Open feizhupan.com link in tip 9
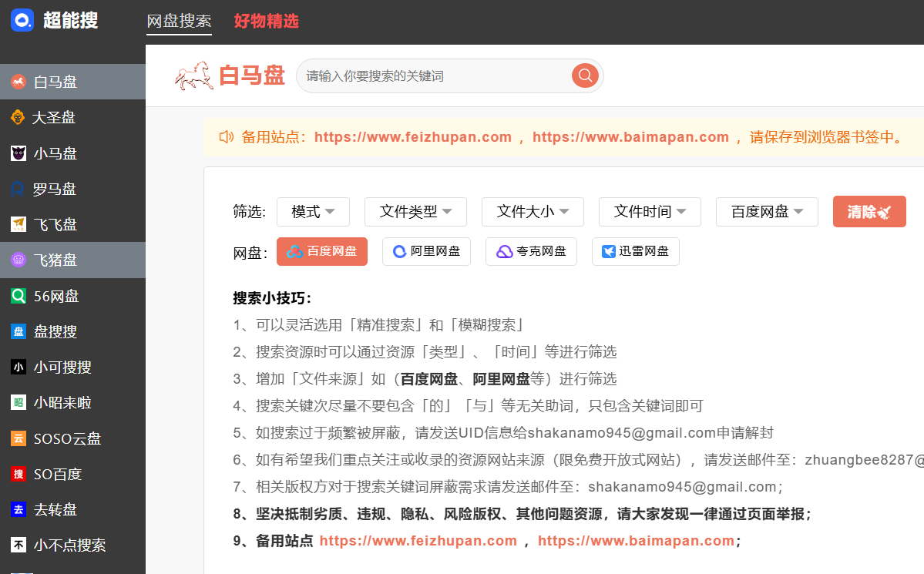The height and width of the screenshot is (574, 924). pos(418,540)
